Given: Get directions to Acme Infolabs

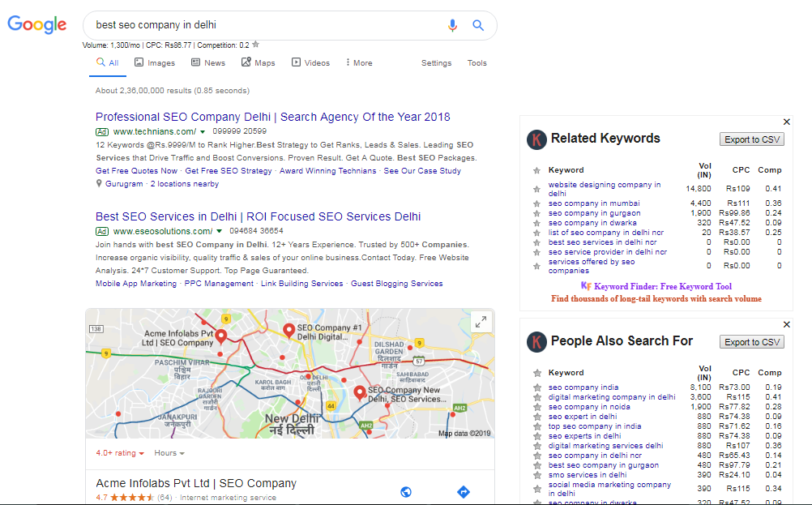Looking at the screenshot, I should click(464, 491).
